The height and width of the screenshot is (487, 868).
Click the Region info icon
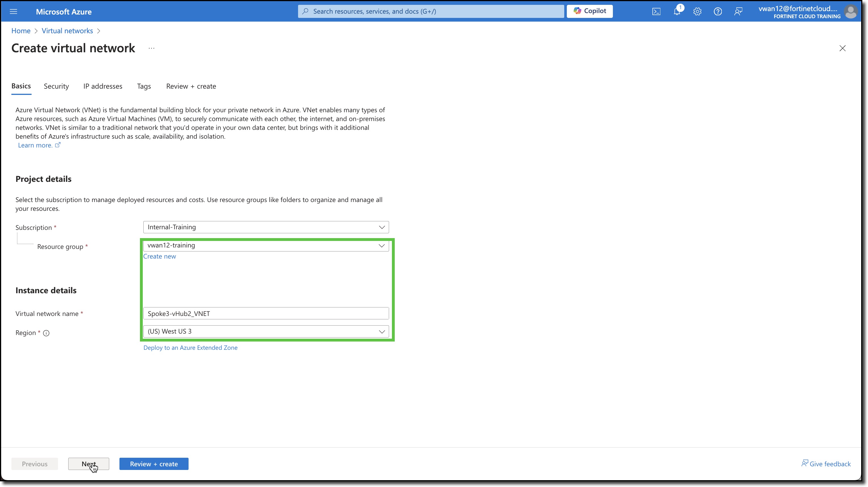[x=46, y=333]
